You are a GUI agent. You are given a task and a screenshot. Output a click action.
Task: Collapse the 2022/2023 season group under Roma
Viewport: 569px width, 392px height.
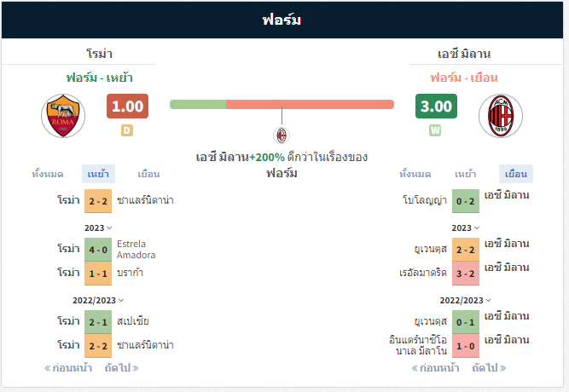98,301
